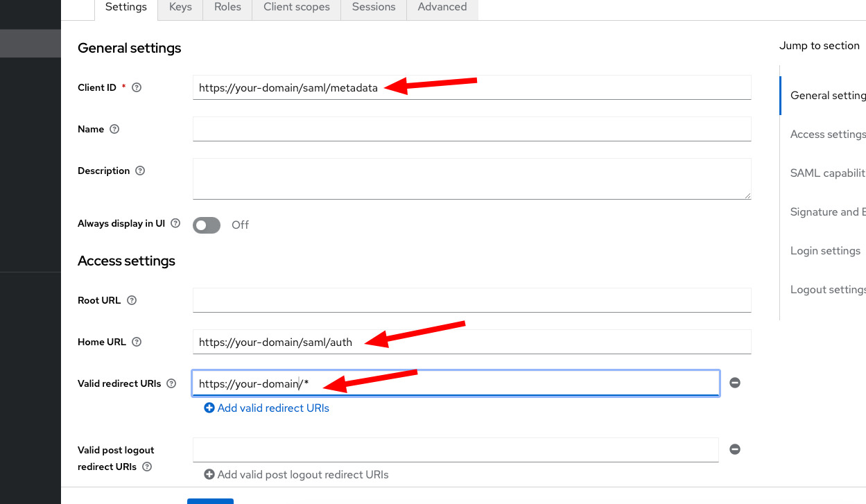Jump to Login settings section

click(825, 251)
